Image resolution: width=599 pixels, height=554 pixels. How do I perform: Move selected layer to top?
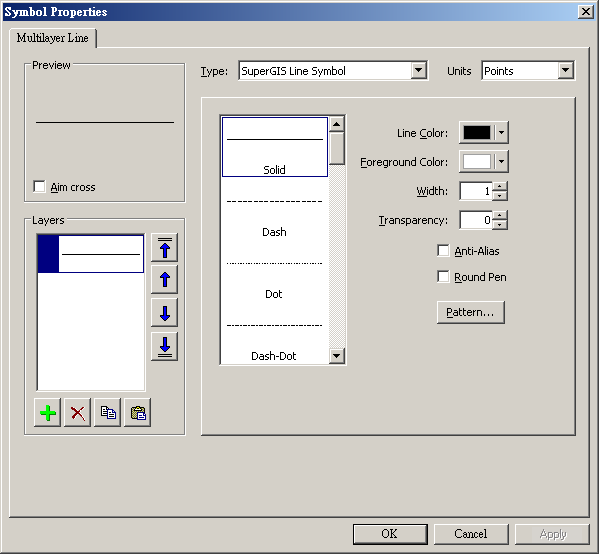click(x=164, y=248)
